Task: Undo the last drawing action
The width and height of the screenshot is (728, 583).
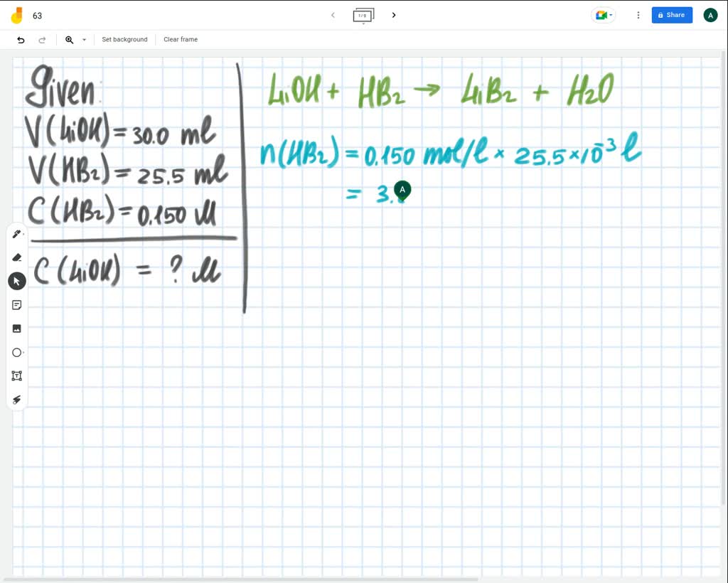Action: pyautogui.click(x=21, y=40)
